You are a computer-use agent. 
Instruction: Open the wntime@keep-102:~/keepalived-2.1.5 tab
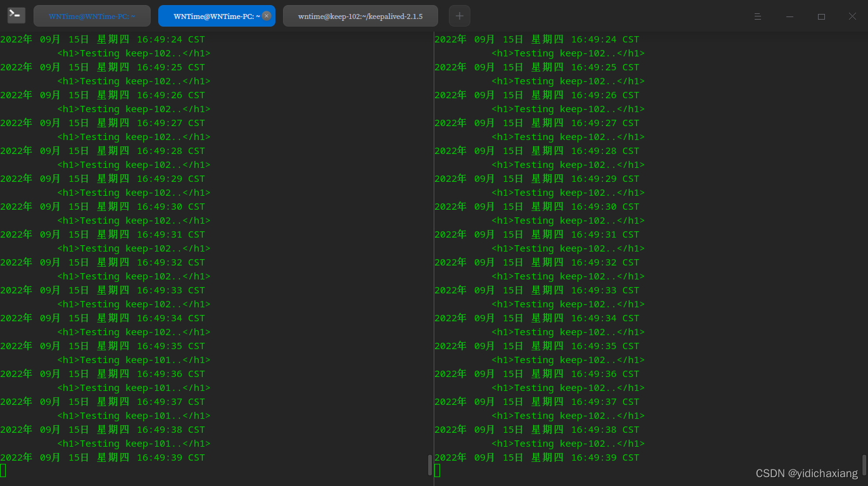pos(360,16)
